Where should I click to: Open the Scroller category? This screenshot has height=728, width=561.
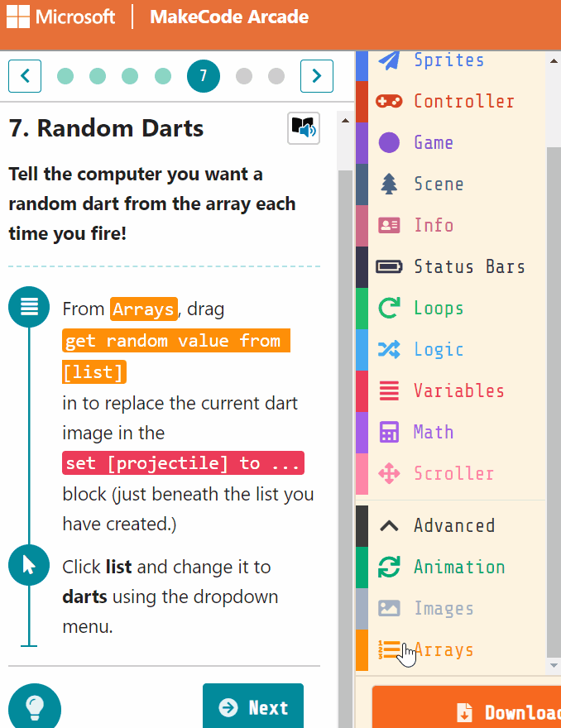click(453, 473)
